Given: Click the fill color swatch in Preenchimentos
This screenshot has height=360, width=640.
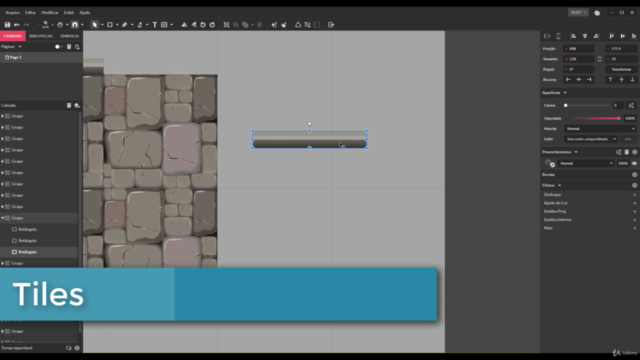Looking at the screenshot, I should click(549, 163).
